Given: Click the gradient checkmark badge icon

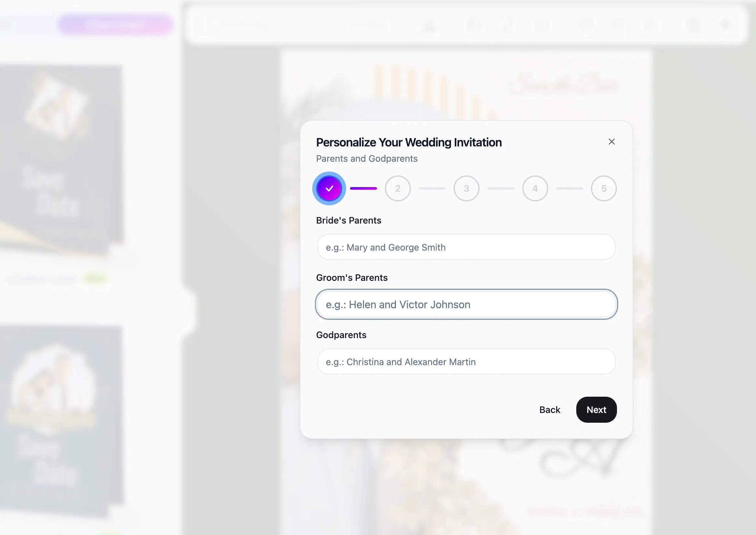Looking at the screenshot, I should tap(329, 188).
